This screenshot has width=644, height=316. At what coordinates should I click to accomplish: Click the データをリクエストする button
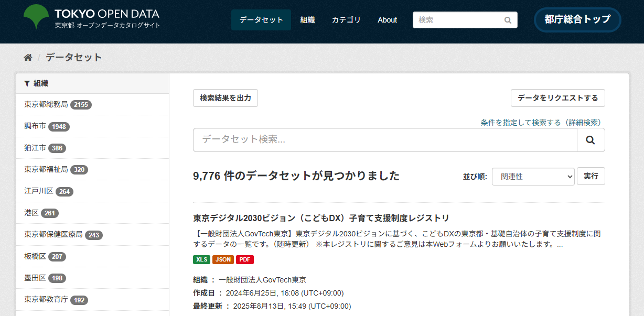coord(557,98)
